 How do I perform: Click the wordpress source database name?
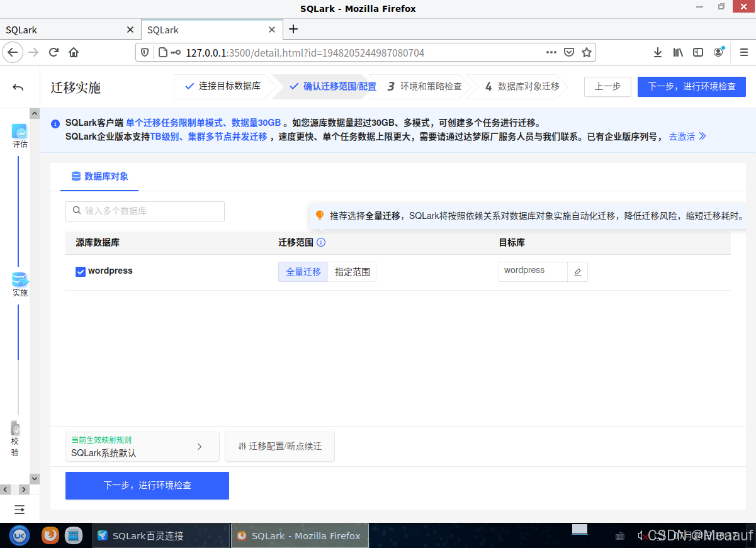coord(110,271)
